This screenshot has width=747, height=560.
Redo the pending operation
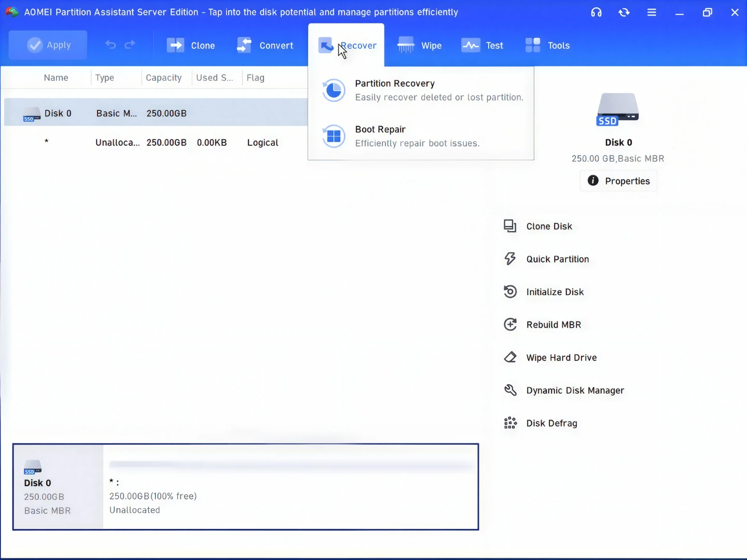[130, 45]
